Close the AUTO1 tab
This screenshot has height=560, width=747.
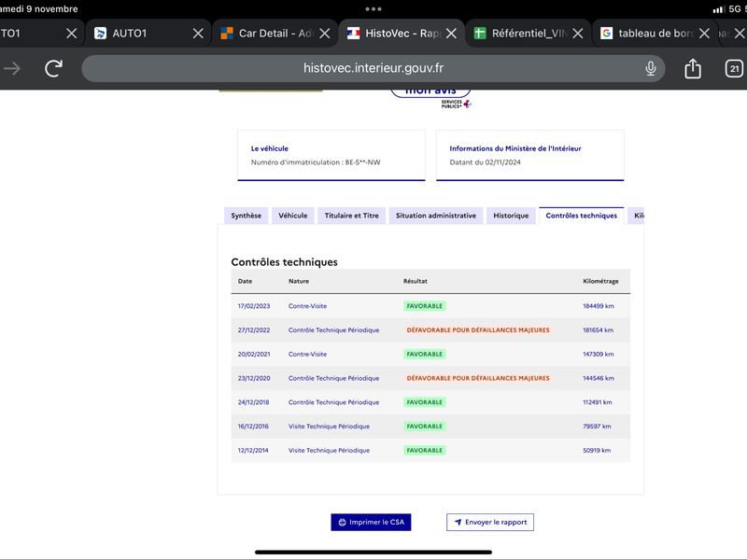[198, 34]
